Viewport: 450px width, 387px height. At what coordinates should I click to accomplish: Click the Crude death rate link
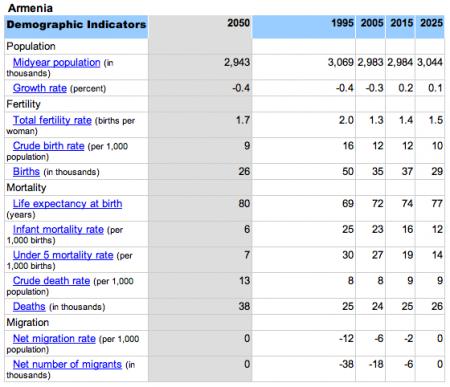click(51, 281)
